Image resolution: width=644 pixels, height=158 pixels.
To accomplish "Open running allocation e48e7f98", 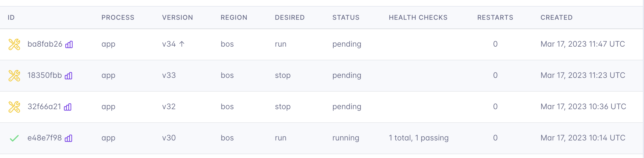I will [45, 138].
